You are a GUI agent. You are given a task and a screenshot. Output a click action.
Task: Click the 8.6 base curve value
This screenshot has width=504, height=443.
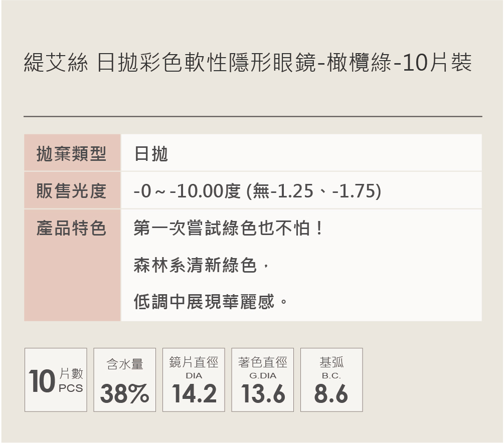331,393
